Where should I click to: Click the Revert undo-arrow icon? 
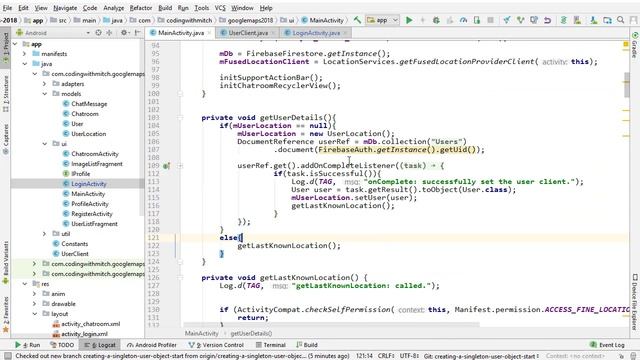click(547, 20)
